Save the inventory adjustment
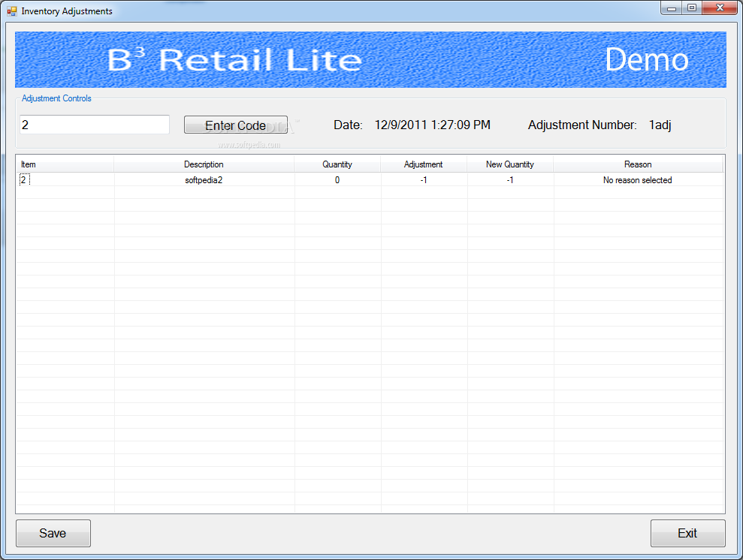Image resolution: width=743 pixels, height=560 pixels. pos(53,533)
